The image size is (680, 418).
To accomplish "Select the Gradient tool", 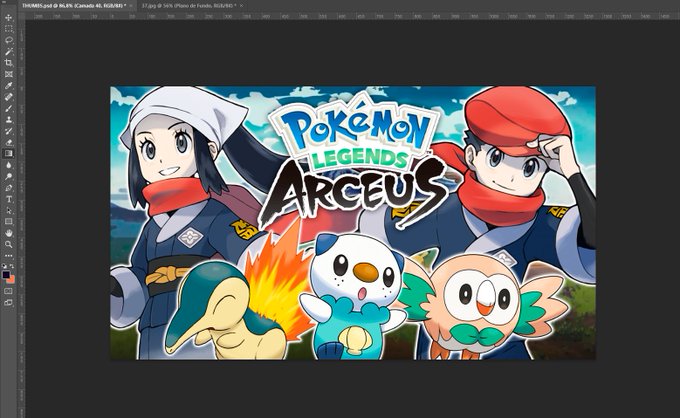I will pos(8,153).
